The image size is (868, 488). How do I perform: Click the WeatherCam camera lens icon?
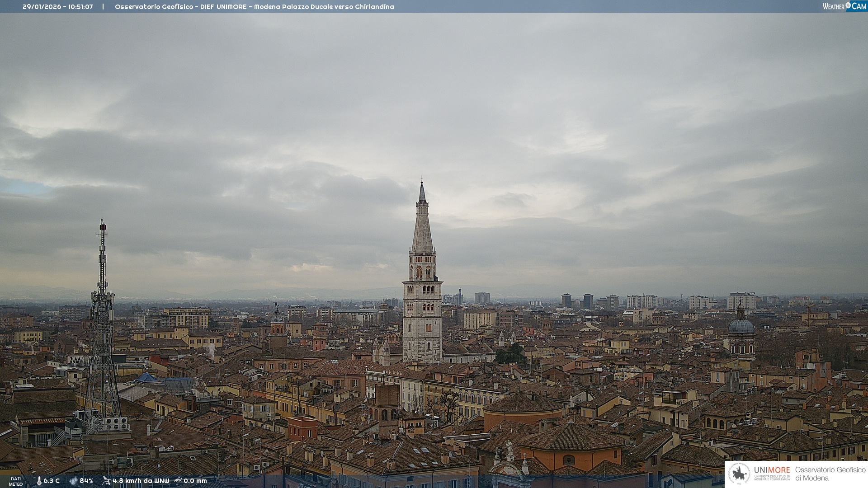coord(848,5)
